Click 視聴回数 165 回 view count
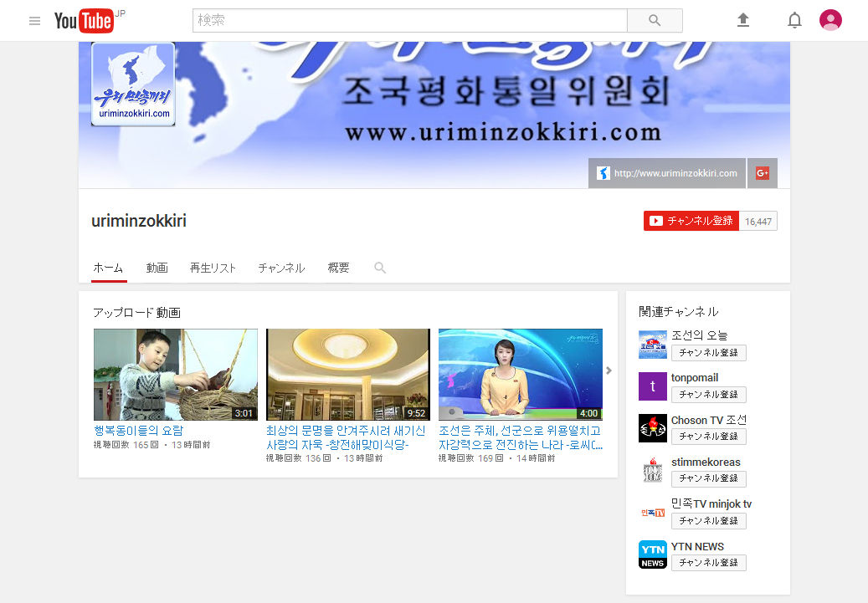The height and width of the screenshot is (603, 868). [x=126, y=445]
